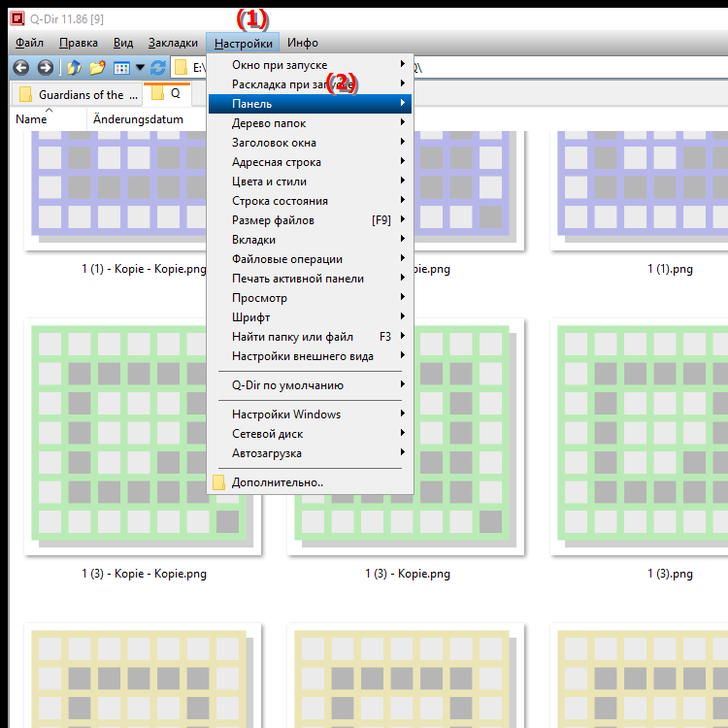Viewport: 728px width, 728px height.
Task: Click file name 1 (3) - Kopie - Kopie.png
Action: [x=144, y=574]
